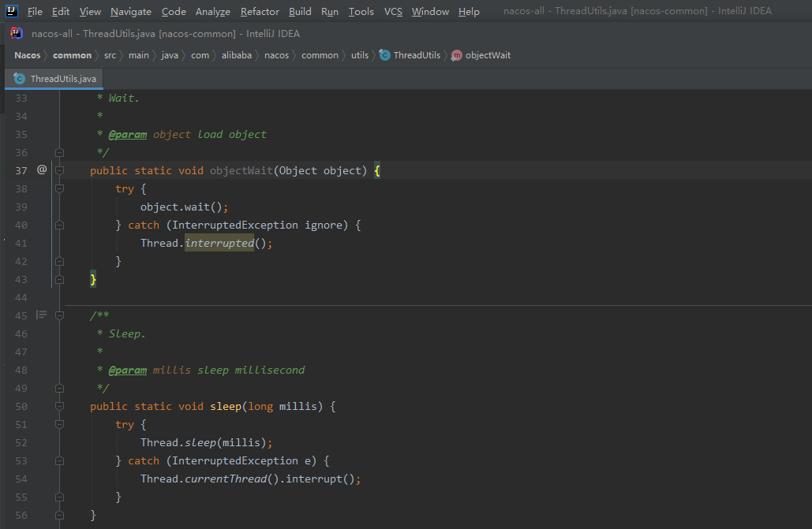Image resolution: width=812 pixels, height=529 pixels.
Task: Click the class icon beside ThreadUtils breadcrumb
Action: click(385, 55)
